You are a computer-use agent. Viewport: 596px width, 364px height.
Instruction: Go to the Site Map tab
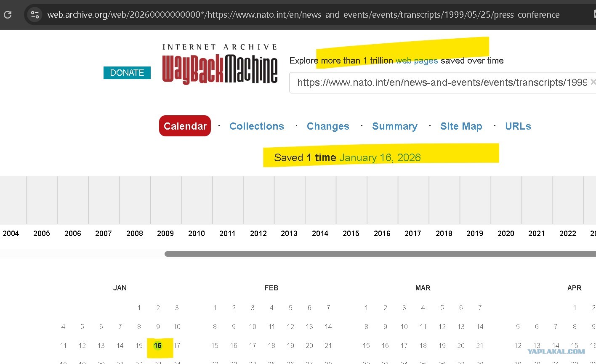(461, 126)
